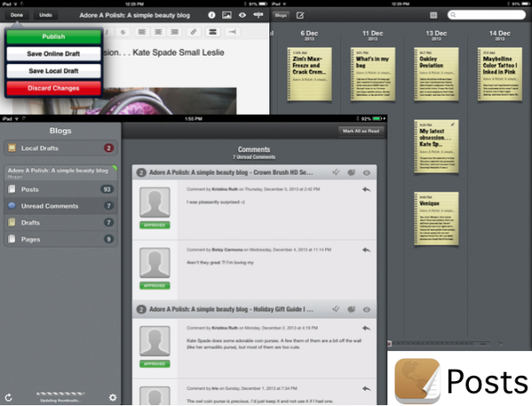This screenshot has height=406, width=532.
Task: Align text left
Action: pos(142,32)
